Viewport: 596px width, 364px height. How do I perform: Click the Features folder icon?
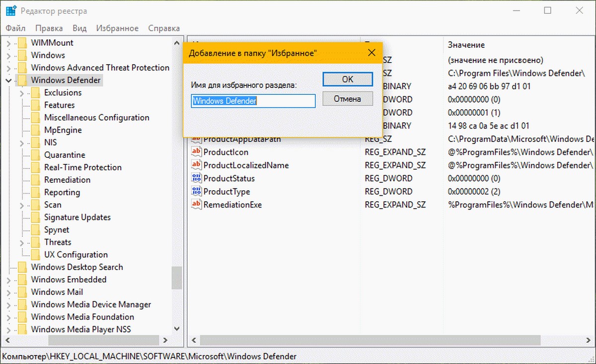(x=35, y=105)
